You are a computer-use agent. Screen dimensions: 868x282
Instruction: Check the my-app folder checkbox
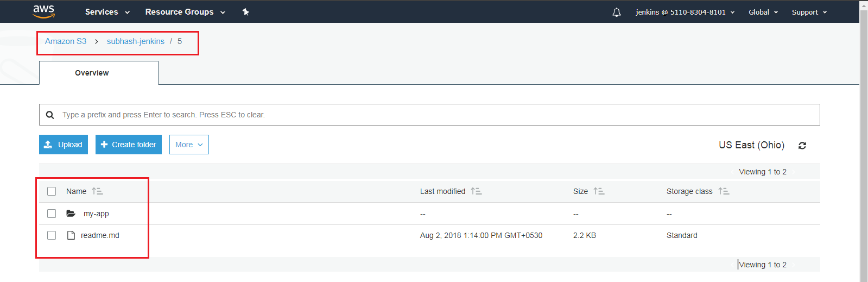tap(52, 214)
